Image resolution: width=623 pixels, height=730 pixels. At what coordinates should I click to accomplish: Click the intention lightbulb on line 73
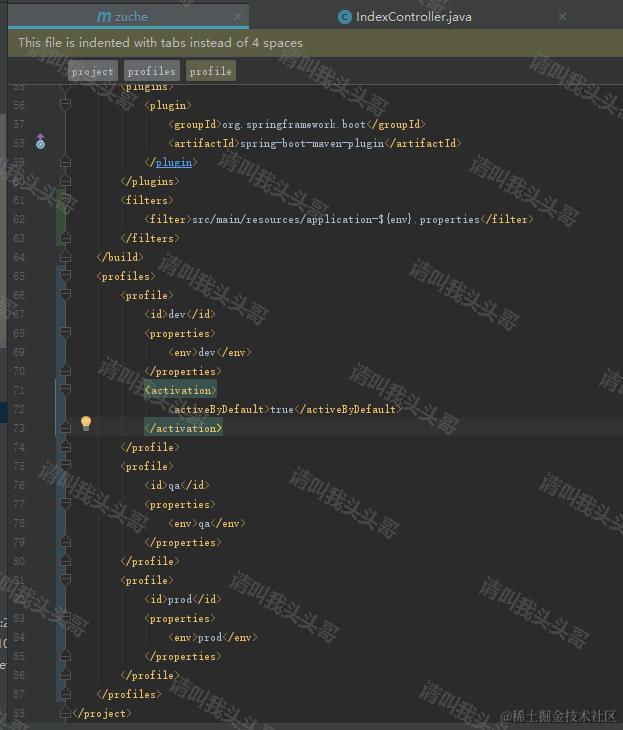click(86, 424)
